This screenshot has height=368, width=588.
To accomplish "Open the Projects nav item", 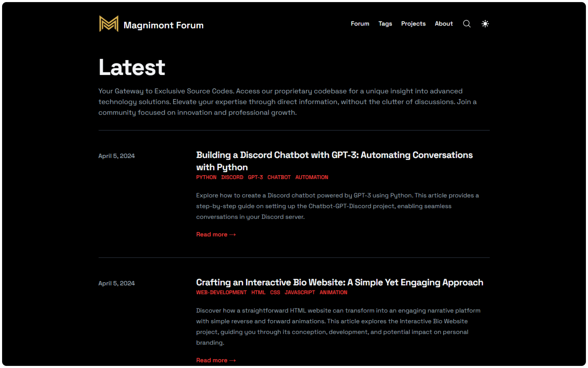I will click(413, 24).
